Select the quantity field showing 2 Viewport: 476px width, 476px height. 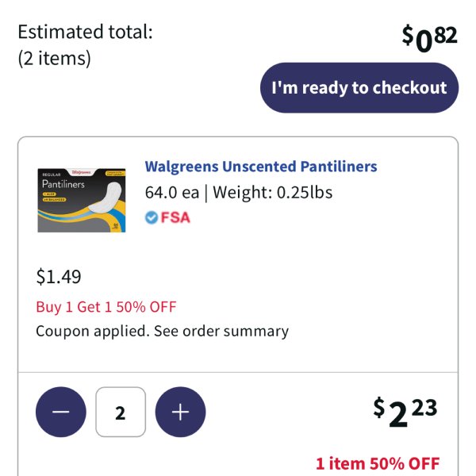(121, 412)
